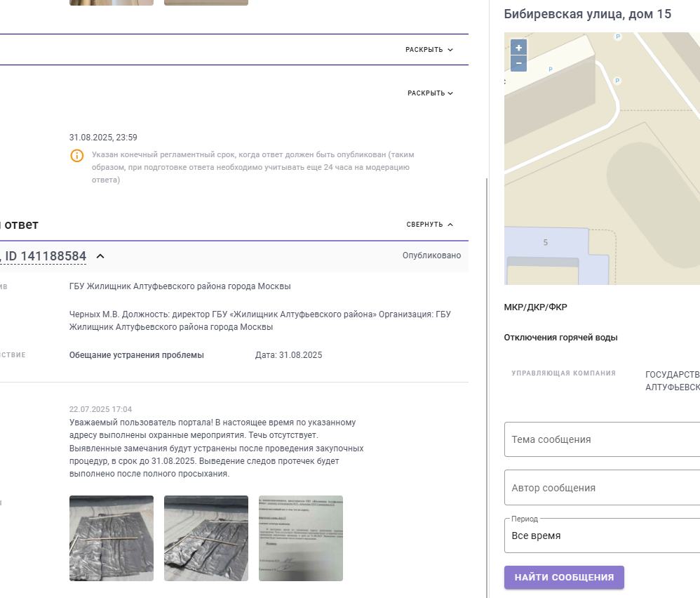The height and width of the screenshot is (598, 700).
Task: Collapse answer ID 141188584 with chevron
Action: (100, 256)
